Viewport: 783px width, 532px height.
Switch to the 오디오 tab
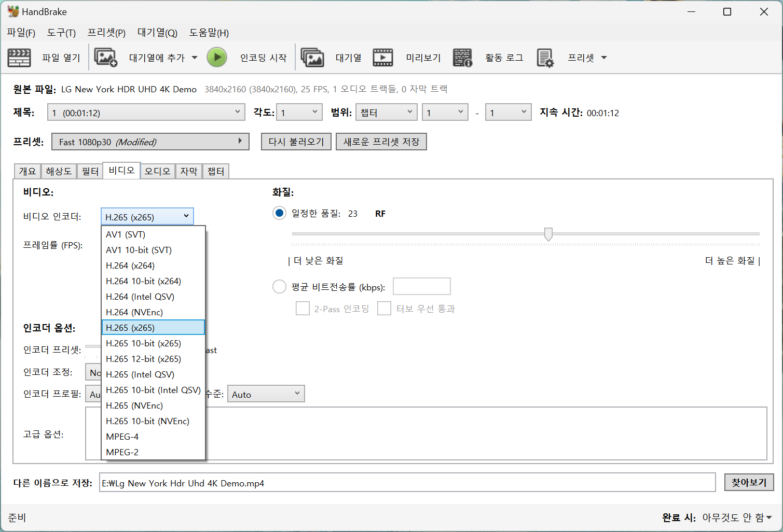click(157, 171)
